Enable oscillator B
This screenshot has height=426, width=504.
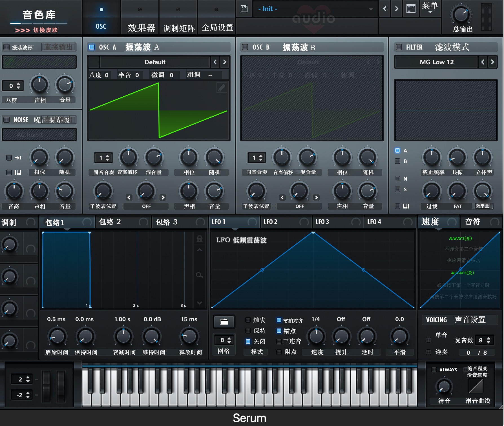click(245, 47)
